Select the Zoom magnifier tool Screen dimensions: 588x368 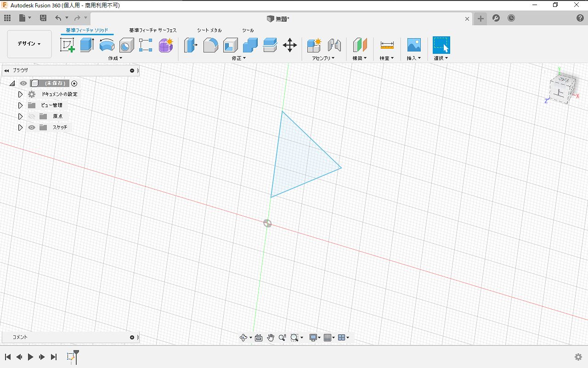tap(283, 338)
